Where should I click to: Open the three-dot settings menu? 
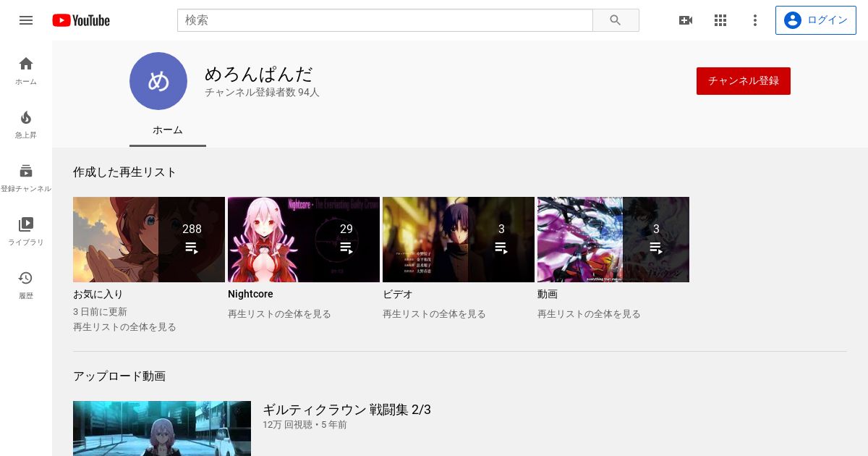[x=755, y=20]
